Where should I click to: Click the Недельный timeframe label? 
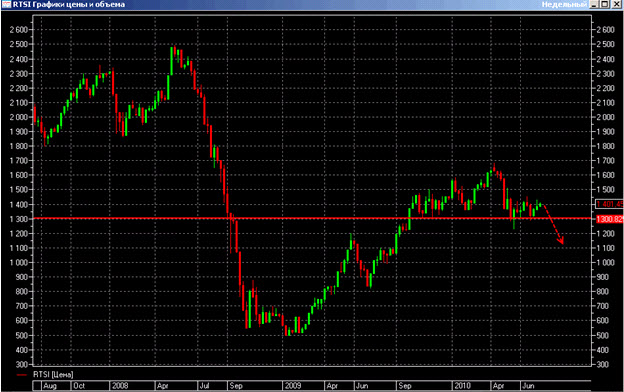click(x=564, y=4)
